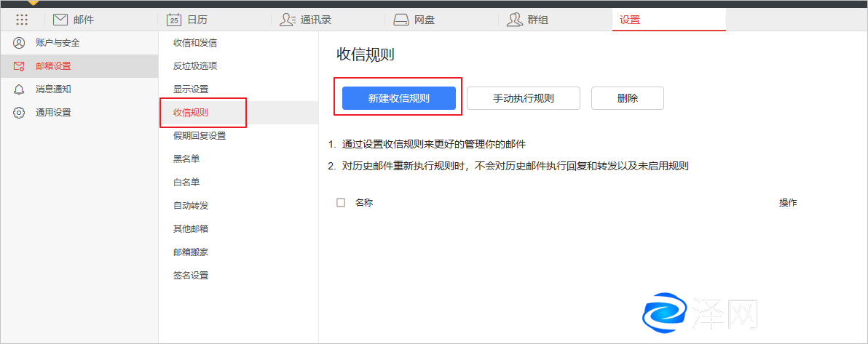This screenshot has height=344, width=868.
Task: Click the 消息通知 bell icon
Action: pos(19,89)
